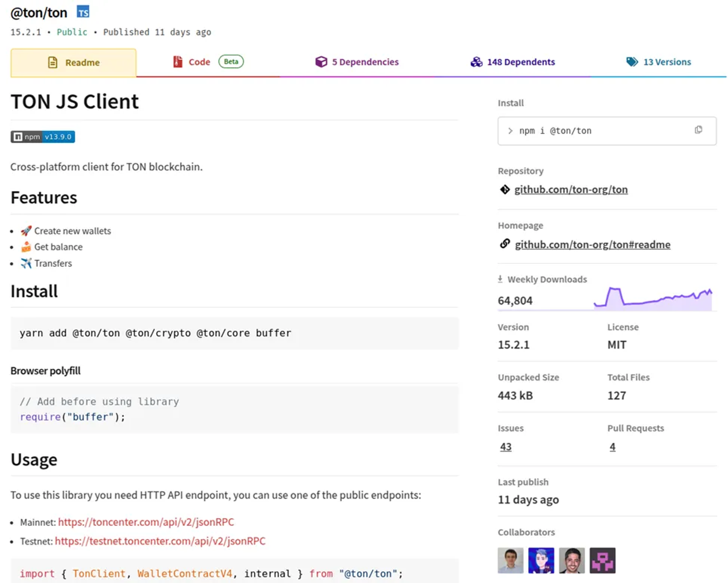This screenshot has width=728, height=583.
Task: Open the github.com/ton-org/ton repository link
Action: [x=571, y=190]
